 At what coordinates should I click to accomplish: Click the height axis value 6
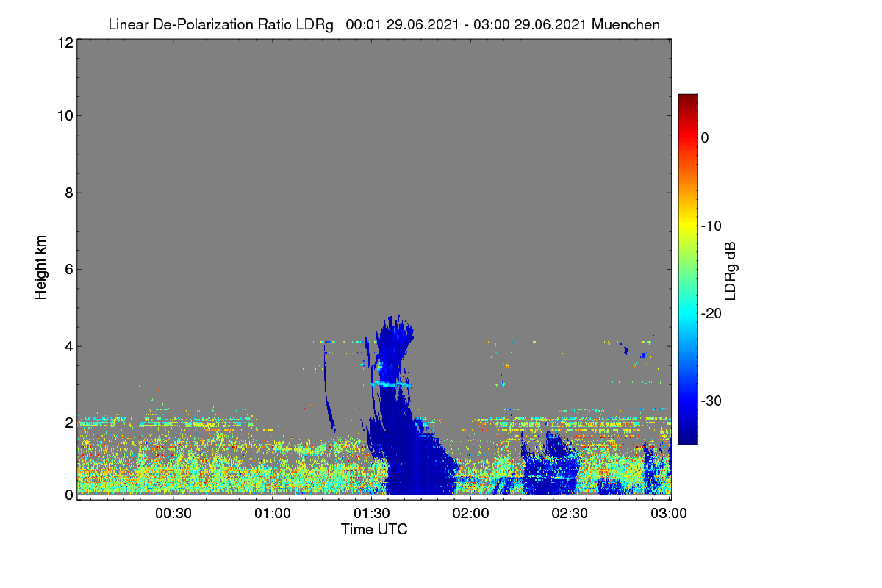tap(68, 269)
